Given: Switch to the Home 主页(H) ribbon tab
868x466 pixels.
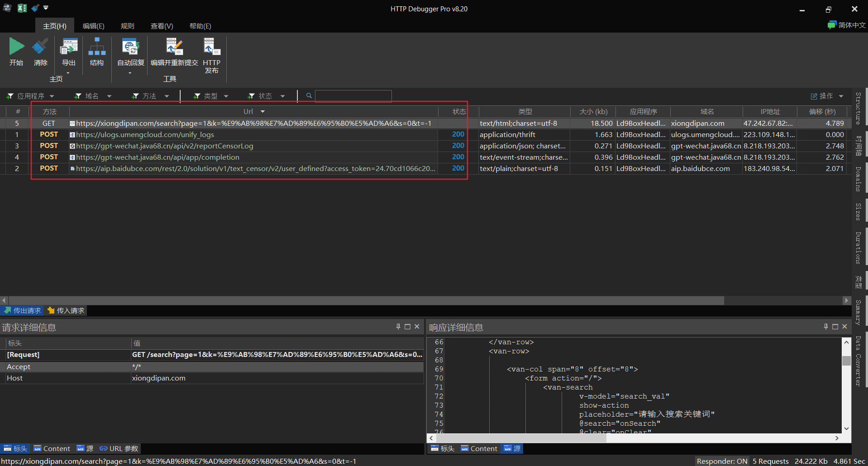Looking at the screenshot, I should click(x=55, y=26).
